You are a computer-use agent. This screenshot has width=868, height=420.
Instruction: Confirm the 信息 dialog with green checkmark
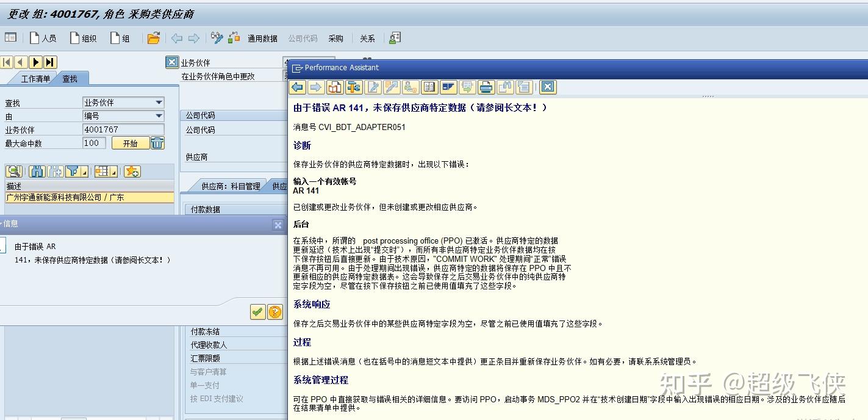coord(257,311)
